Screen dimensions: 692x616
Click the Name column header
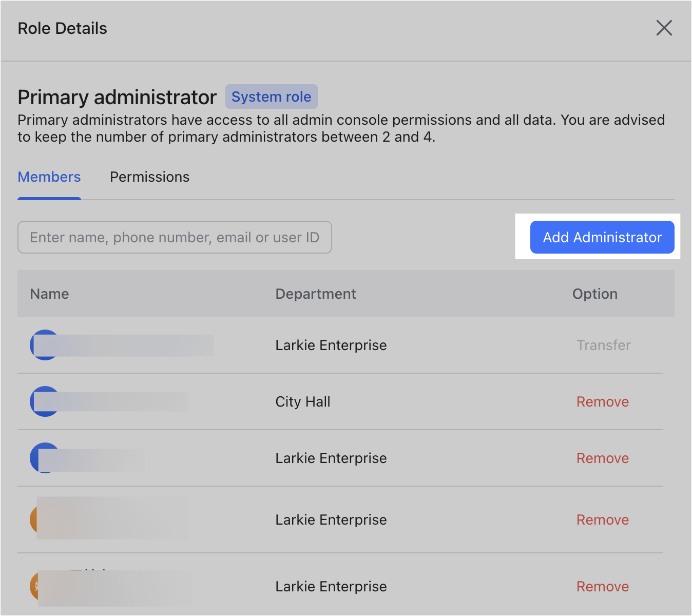[49, 294]
